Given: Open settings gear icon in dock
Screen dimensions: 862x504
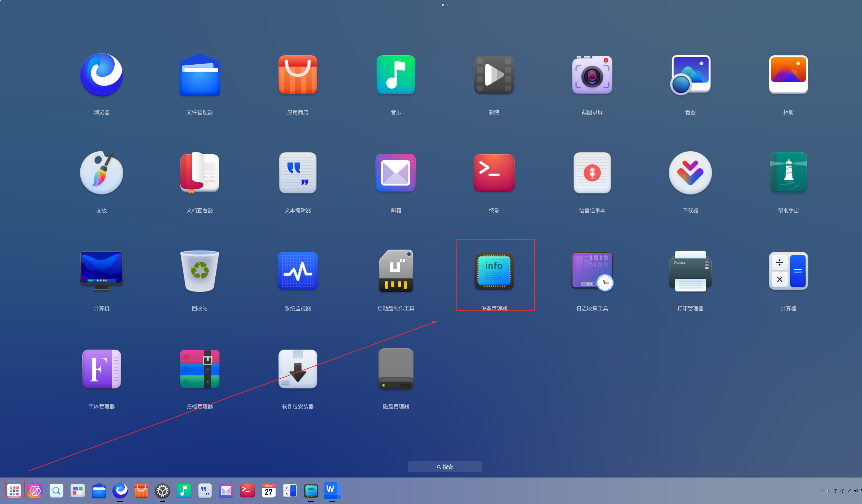Looking at the screenshot, I should pos(163,491).
